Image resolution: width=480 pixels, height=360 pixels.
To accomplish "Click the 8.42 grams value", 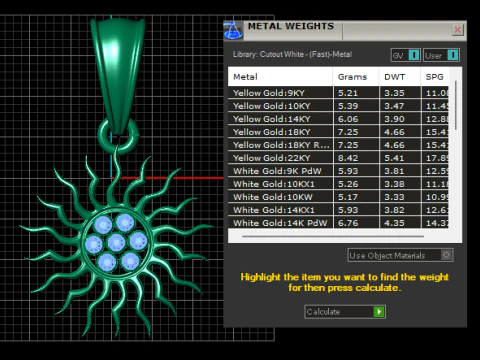I will coord(348,158).
